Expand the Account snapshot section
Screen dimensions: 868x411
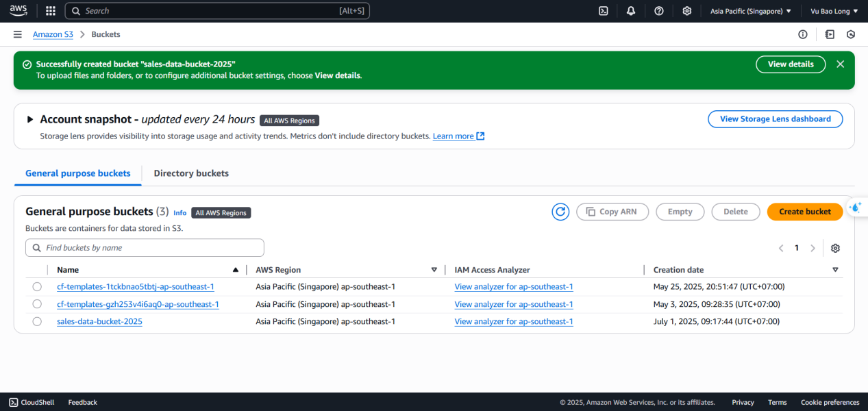click(x=30, y=119)
